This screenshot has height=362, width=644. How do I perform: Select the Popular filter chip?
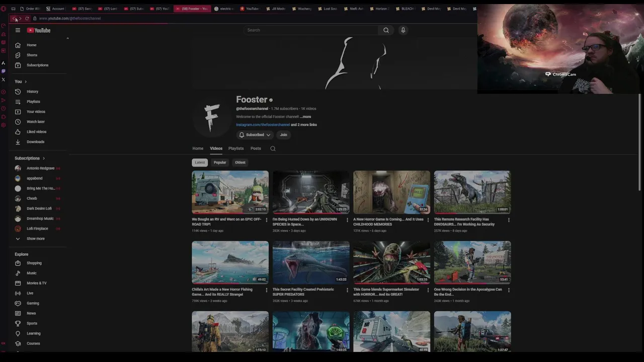[x=220, y=162]
